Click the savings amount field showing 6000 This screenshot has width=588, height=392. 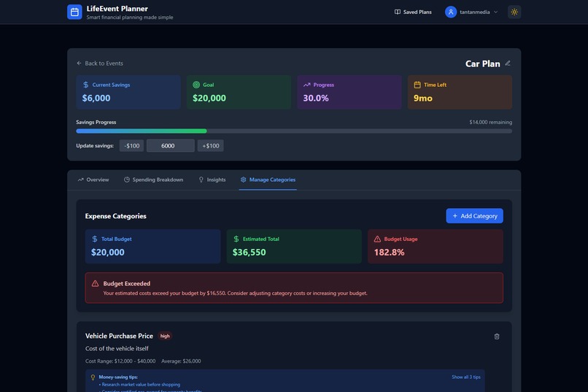pos(171,146)
